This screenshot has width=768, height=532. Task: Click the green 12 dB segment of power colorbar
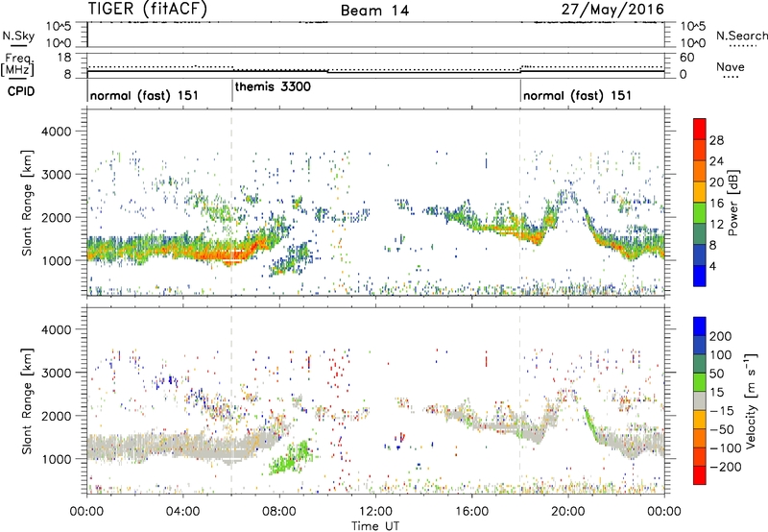click(700, 213)
